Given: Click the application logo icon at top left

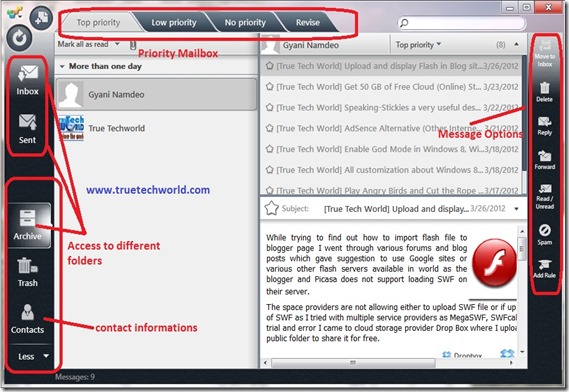Looking at the screenshot, I should click(15, 13).
